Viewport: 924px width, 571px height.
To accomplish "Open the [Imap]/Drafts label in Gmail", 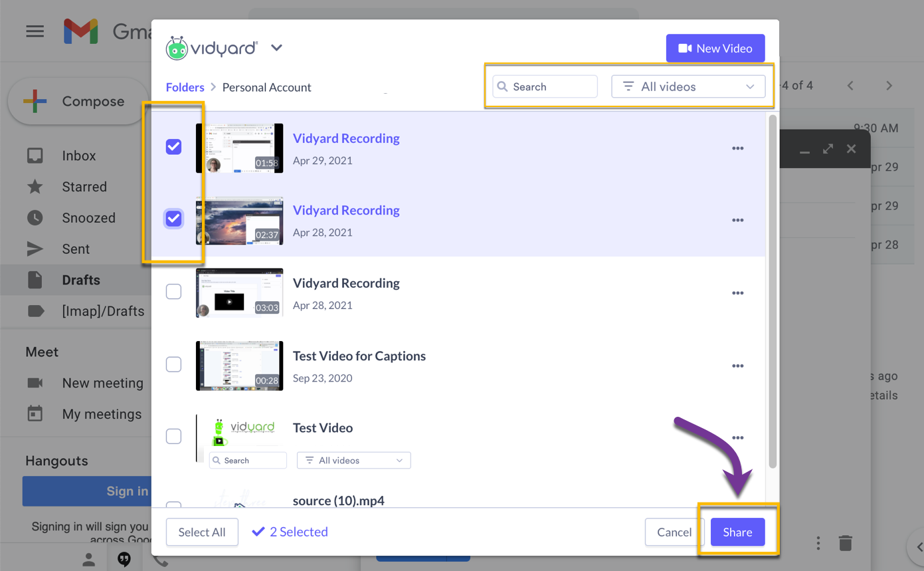I will [103, 311].
